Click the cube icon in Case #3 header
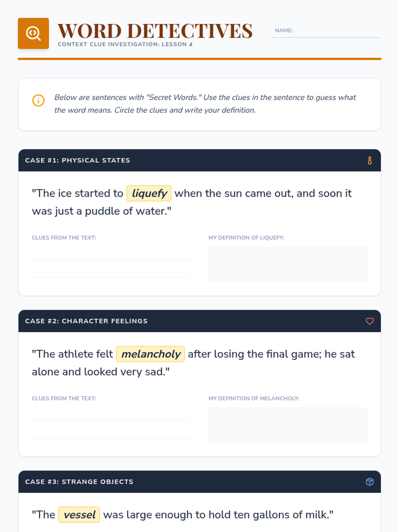The height and width of the screenshot is (532, 399). [x=369, y=481]
